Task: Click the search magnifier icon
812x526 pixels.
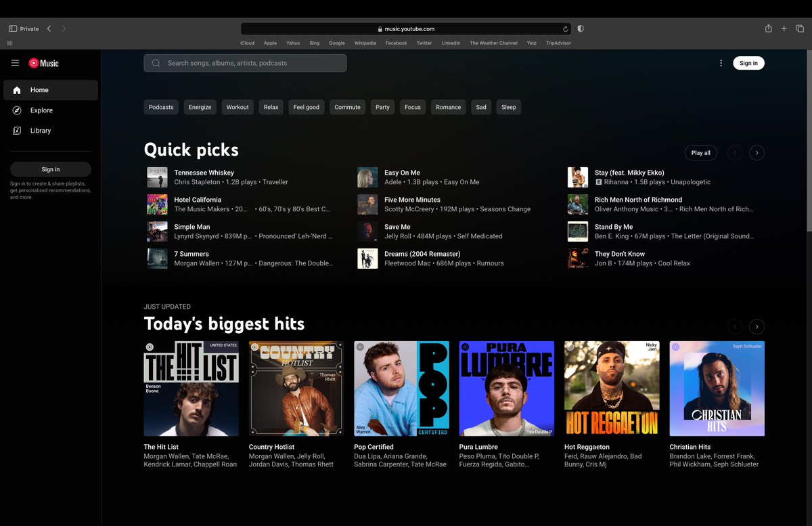Action: tap(156, 63)
